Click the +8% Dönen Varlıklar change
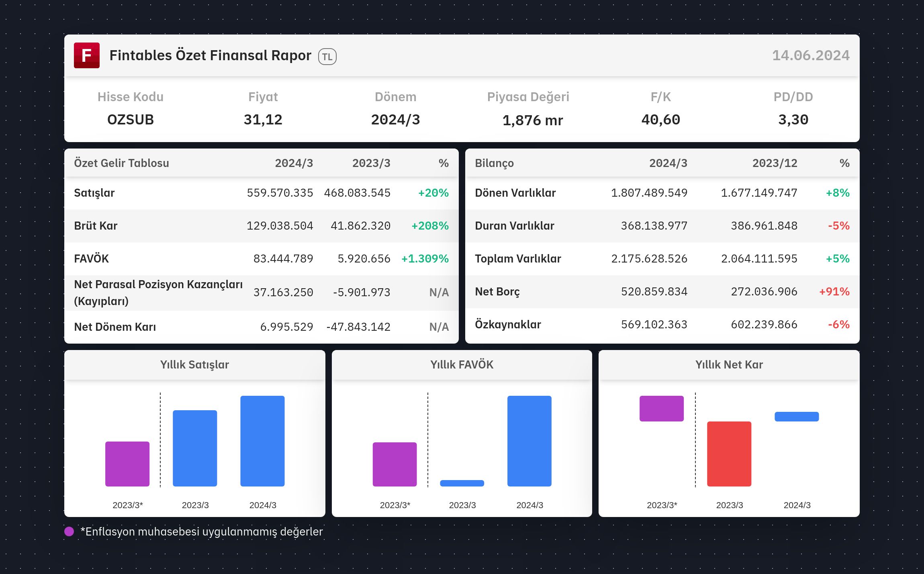The height and width of the screenshot is (574, 924). click(x=838, y=193)
